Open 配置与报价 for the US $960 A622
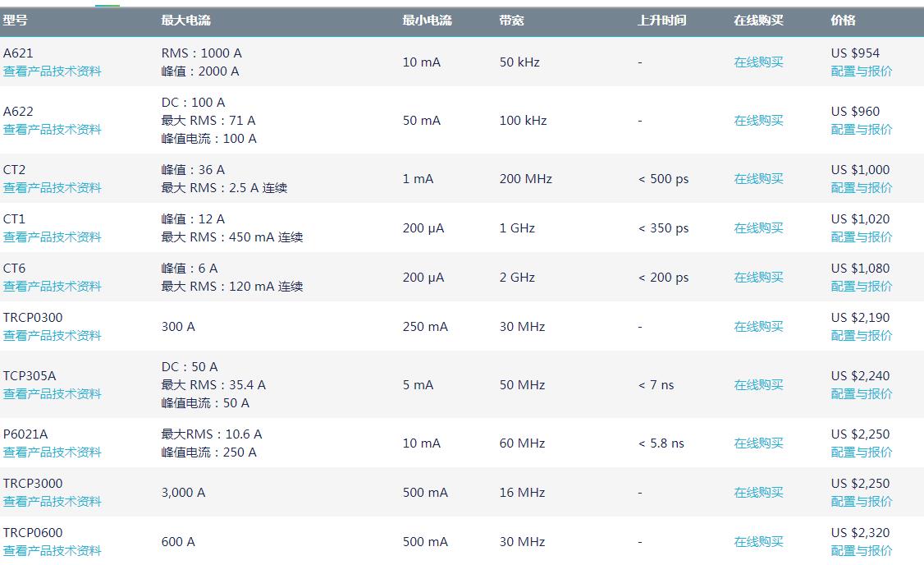924x565 pixels. [x=862, y=130]
